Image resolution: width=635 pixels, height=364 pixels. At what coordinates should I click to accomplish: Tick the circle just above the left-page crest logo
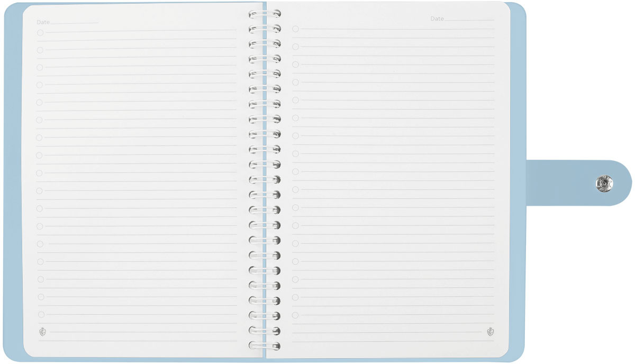[x=41, y=314]
